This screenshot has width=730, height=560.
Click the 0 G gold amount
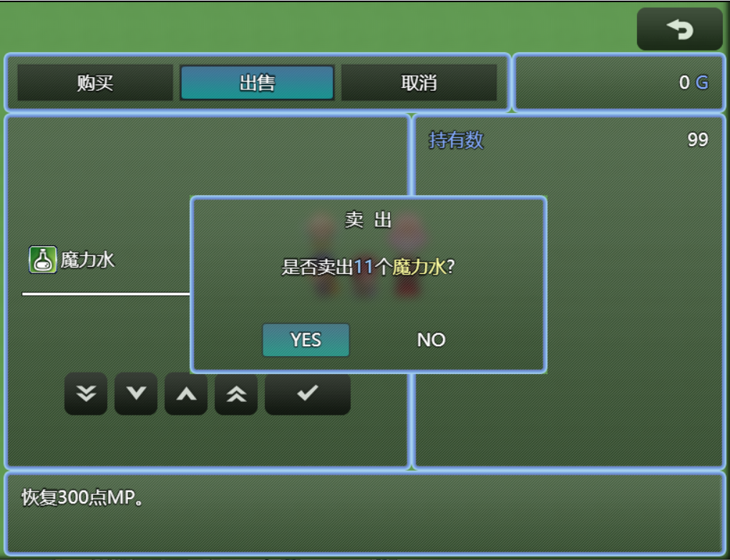click(x=693, y=83)
